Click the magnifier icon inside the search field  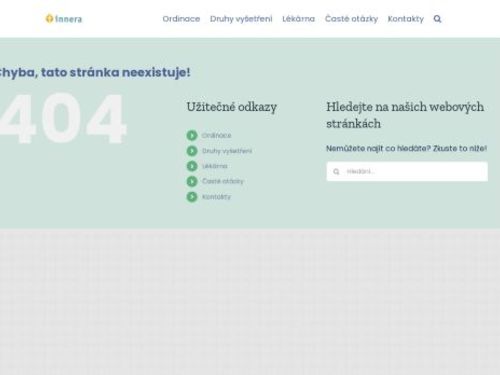[x=336, y=171]
